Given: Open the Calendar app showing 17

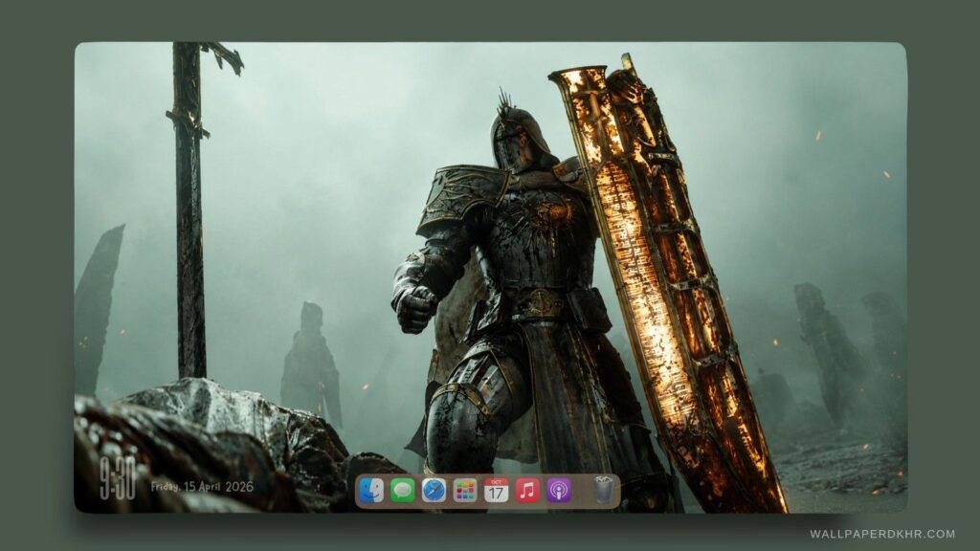Looking at the screenshot, I should point(497,491).
